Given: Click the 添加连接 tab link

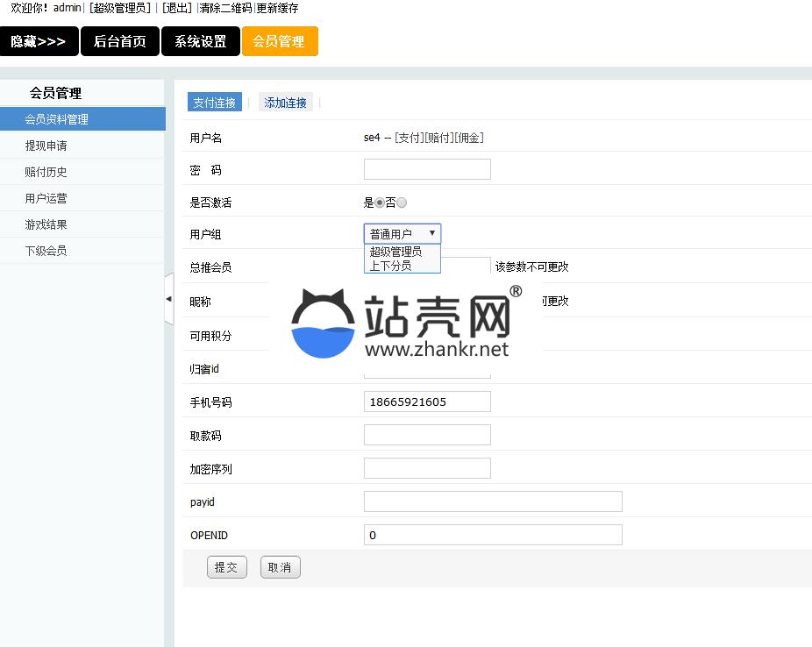Looking at the screenshot, I should 286,103.
